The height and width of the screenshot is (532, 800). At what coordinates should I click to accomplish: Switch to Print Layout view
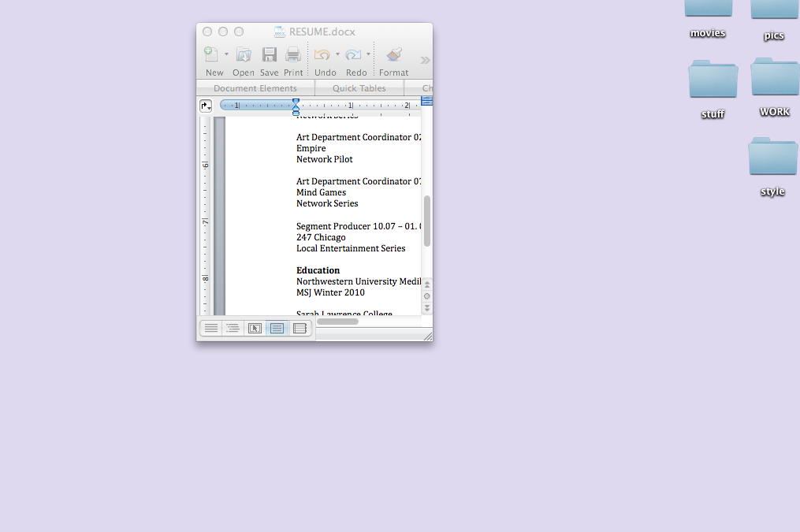pyautogui.click(x=277, y=328)
